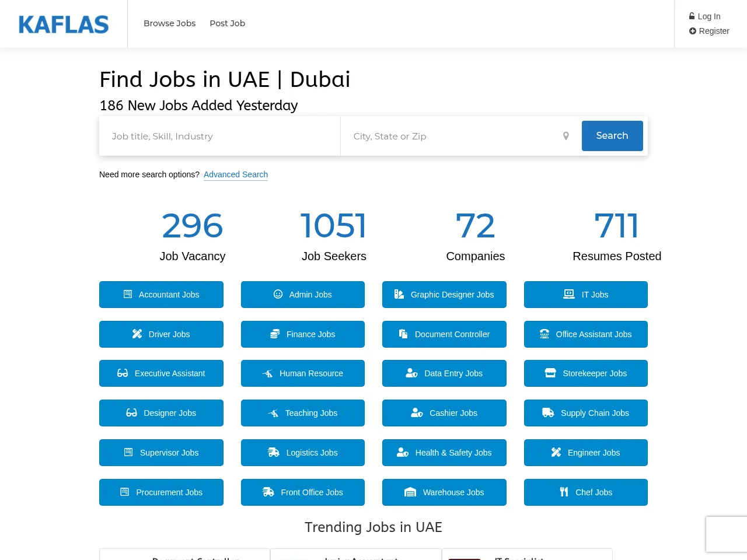Open Post Job in top navigation
The image size is (747, 560).
[x=228, y=23]
